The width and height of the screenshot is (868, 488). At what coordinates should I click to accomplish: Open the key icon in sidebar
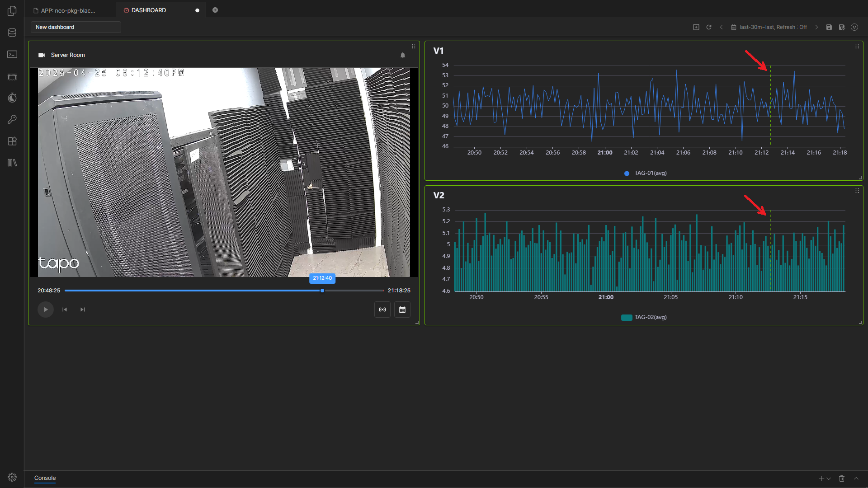[x=12, y=119]
